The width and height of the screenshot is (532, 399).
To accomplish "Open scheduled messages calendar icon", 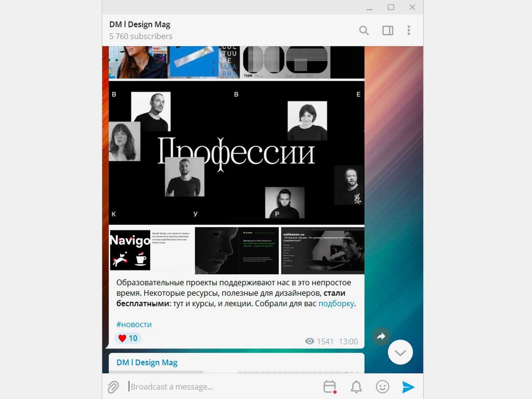I will [330, 387].
